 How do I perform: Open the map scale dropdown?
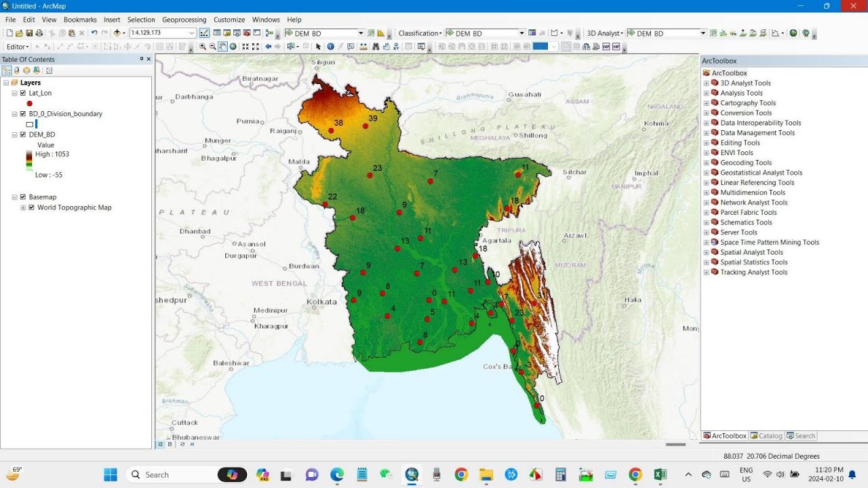click(192, 33)
